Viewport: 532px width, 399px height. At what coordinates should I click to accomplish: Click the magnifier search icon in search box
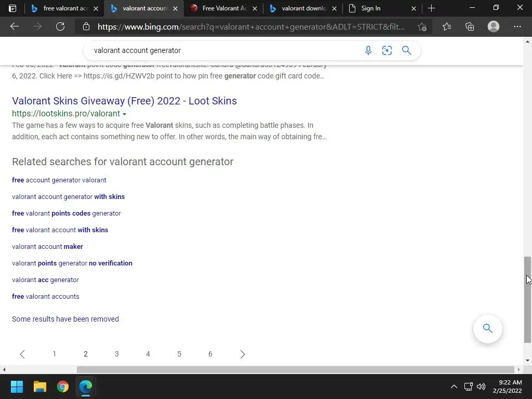click(406, 50)
